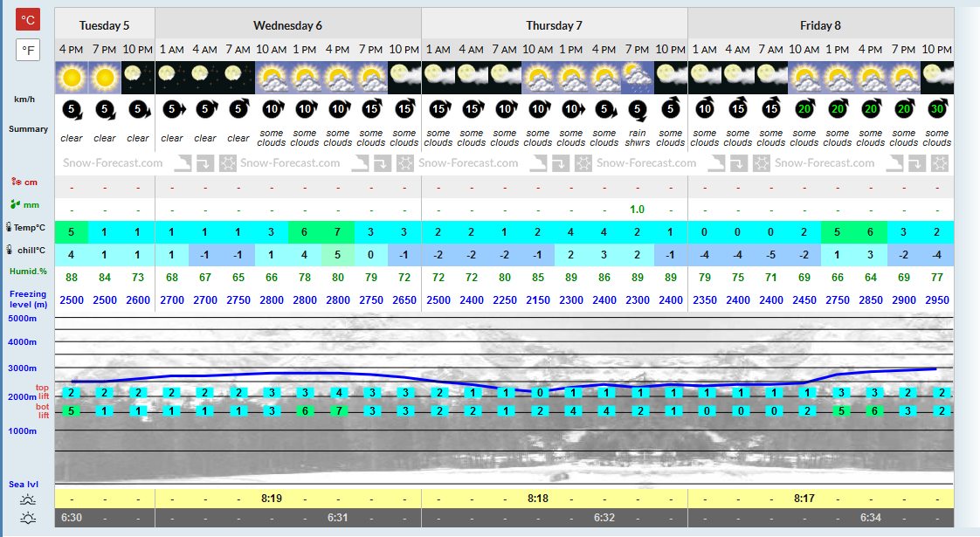Click the freezing level value 2600
Image resolution: width=980 pixels, height=537 pixels.
pyautogui.click(x=137, y=300)
